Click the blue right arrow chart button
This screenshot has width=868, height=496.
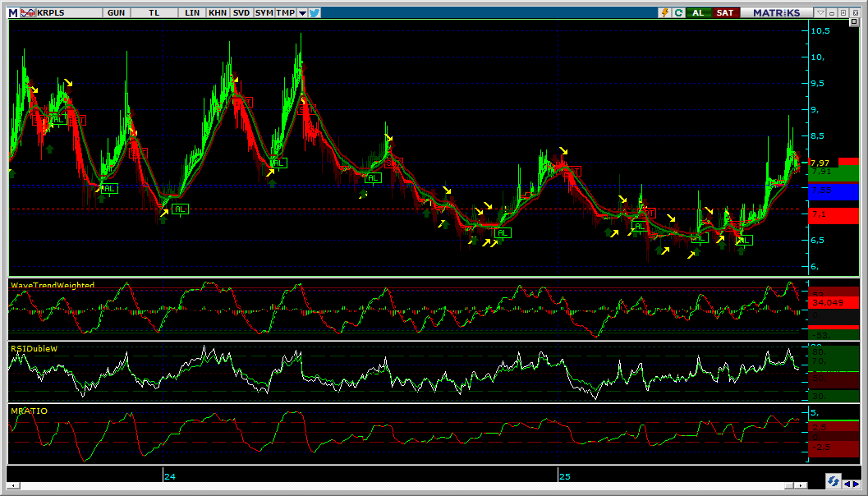[x=856, y=485]
